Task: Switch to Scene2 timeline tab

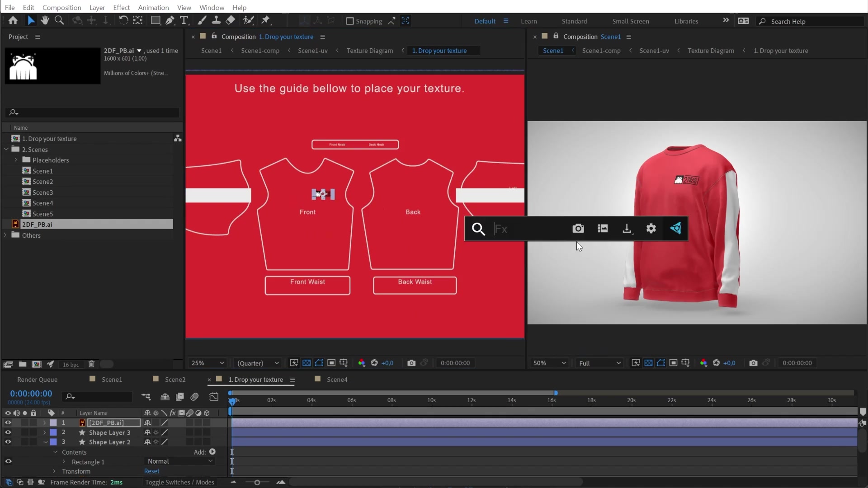Action: (x=175, y=380)
